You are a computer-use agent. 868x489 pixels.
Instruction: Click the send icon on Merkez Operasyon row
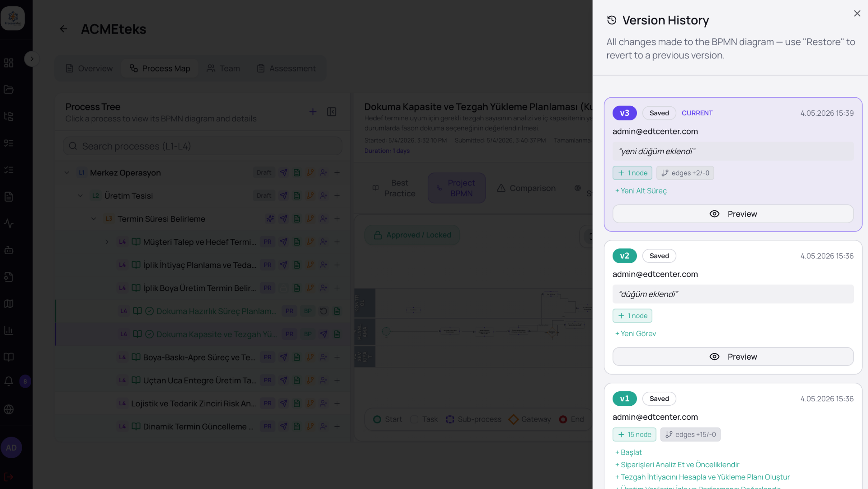pyautogui.click(x=283, y=173)
